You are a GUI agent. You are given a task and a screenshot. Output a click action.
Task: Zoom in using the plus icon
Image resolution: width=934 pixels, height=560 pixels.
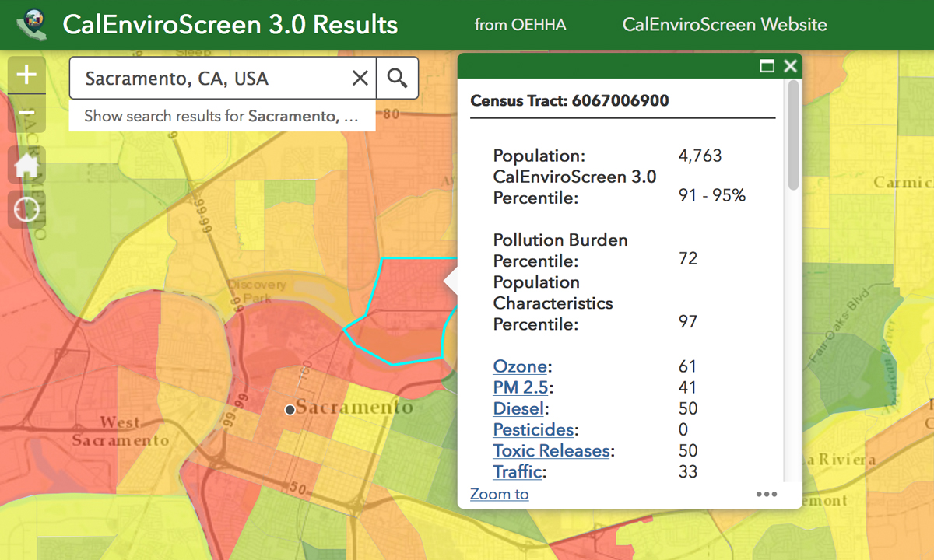click(x=26, y=75)
